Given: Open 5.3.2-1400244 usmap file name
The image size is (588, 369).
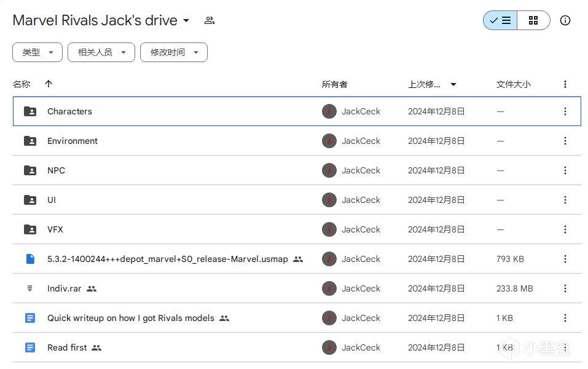Looking at the screenshot, I should tap(168, 259).
